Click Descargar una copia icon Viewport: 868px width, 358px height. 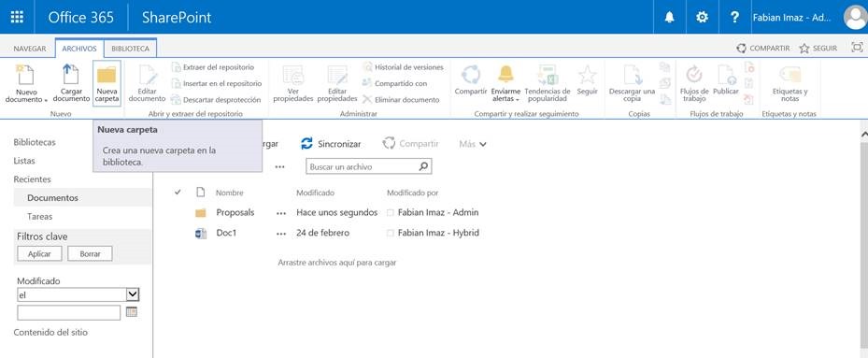(632, 84)
